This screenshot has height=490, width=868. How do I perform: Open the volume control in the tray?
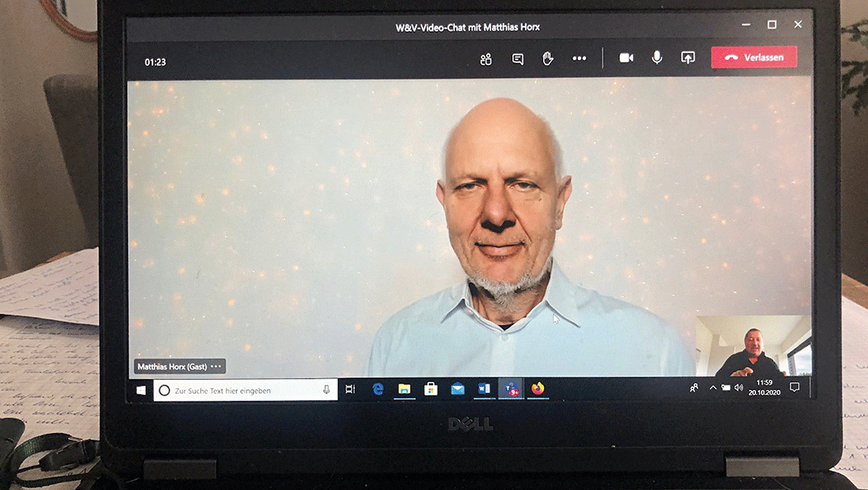[739, 388]
